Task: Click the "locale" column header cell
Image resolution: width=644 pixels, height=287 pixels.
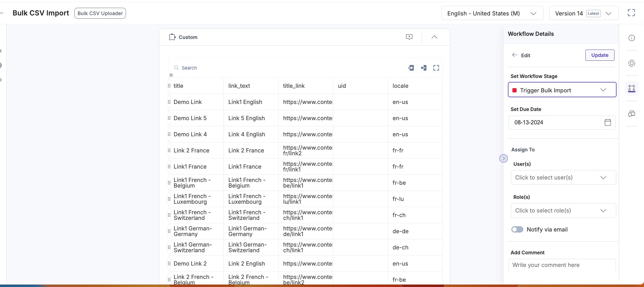Action: 415,86
